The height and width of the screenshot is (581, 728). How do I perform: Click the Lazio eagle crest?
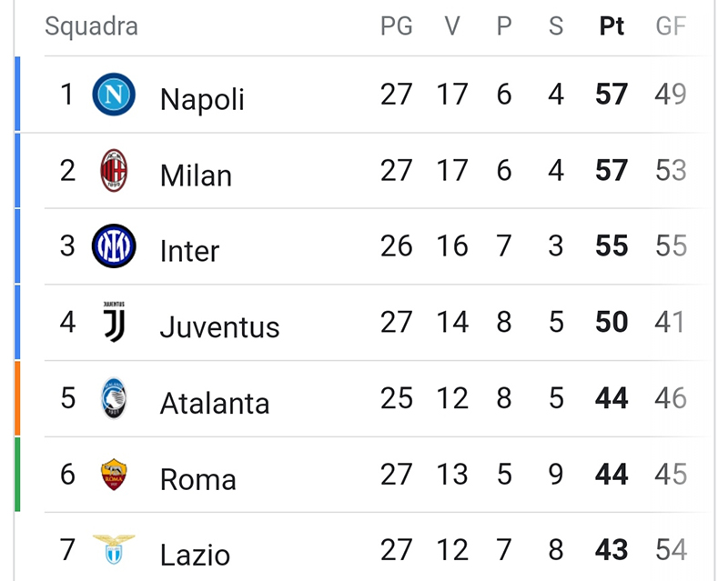coord(114,550)
